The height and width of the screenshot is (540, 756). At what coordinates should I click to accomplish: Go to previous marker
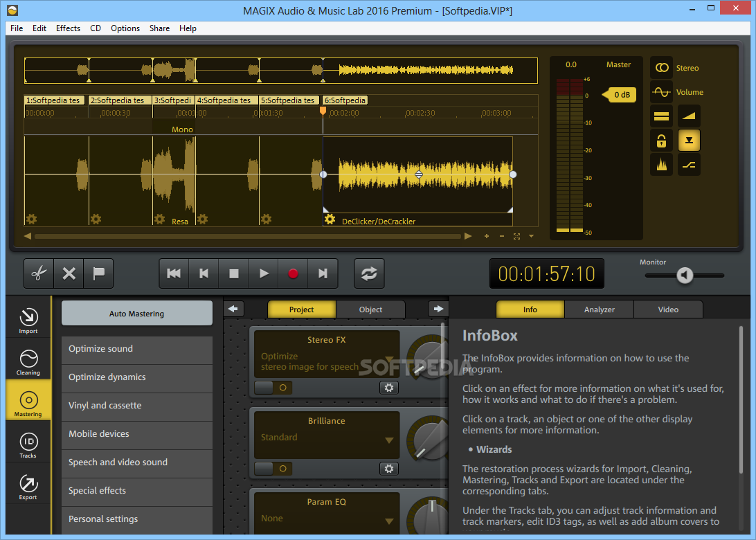(x=204, y=273)
